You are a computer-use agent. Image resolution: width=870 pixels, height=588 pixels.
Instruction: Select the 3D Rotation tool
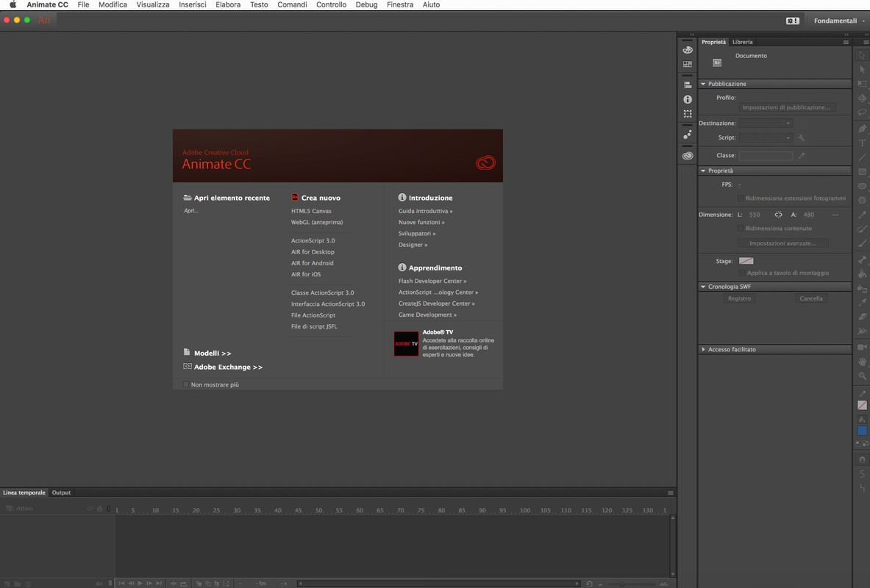tap(862, 98)
